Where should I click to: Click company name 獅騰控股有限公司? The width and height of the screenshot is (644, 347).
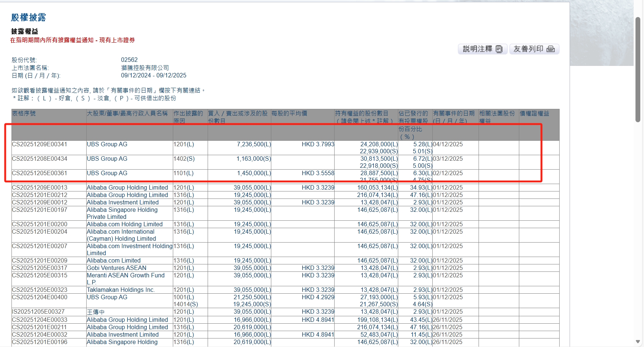145,68
